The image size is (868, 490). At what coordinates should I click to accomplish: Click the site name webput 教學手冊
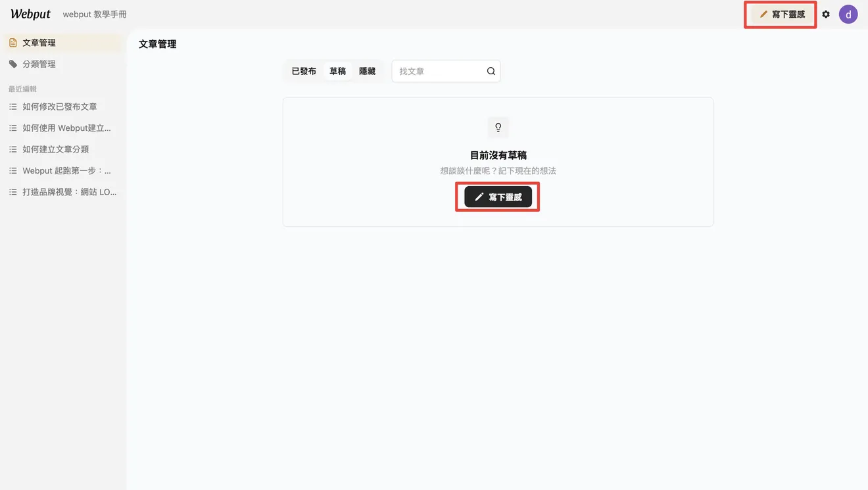tap(95, 14)
